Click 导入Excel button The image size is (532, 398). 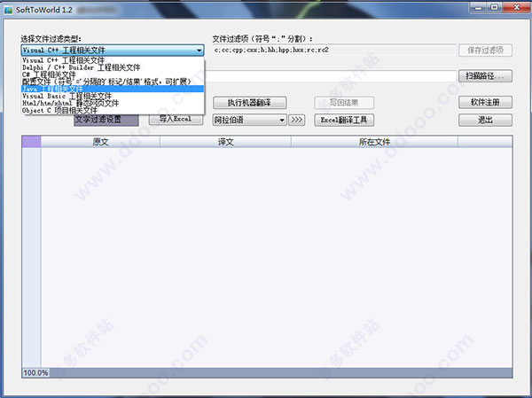176,120
